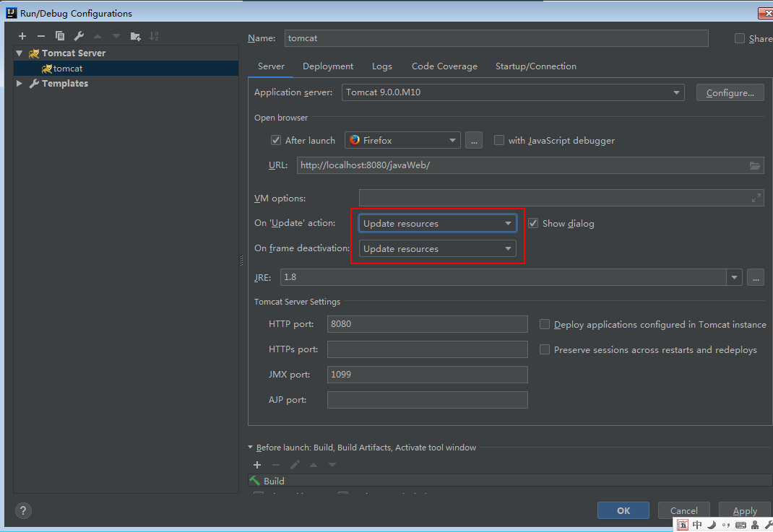Viewport: 773px width, 532px height.
Task: Expand VM options field icon
Action: click(x=756, y=198)
